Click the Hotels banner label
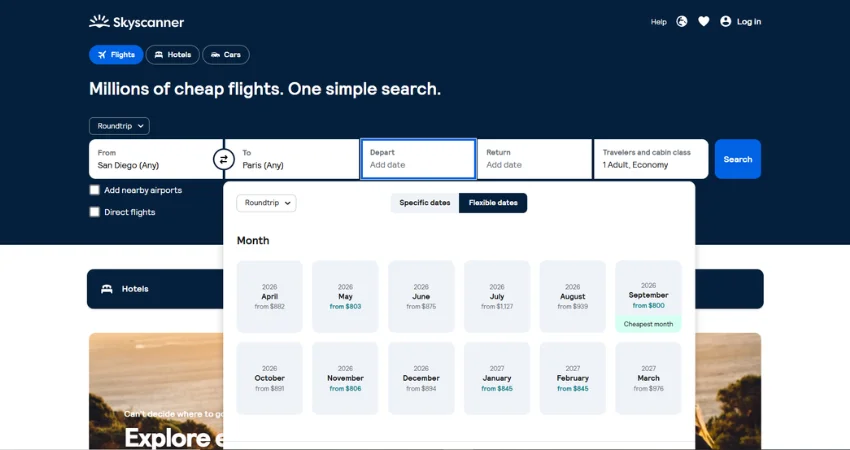Viewport: 850px width, 450px height. tap(135, 289)
